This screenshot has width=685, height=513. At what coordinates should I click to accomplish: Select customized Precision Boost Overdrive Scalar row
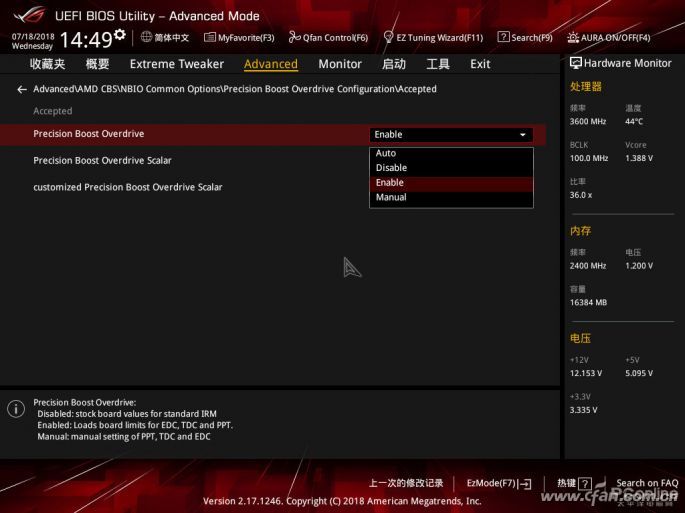pyautogui.click(x=273, y=187)
